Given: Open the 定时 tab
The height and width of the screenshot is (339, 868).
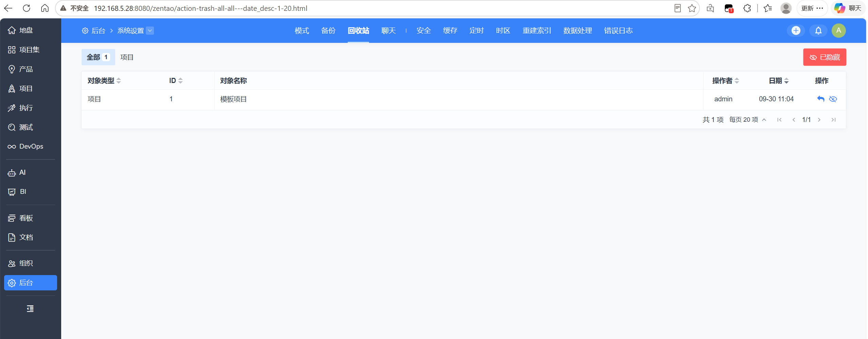Looking at the screenshot, I should (x=476, y=31).
